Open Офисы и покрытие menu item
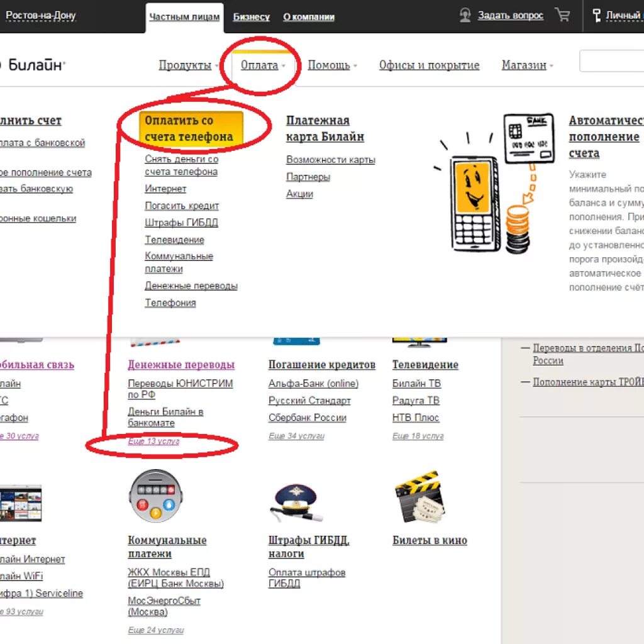 pos(429,65)
